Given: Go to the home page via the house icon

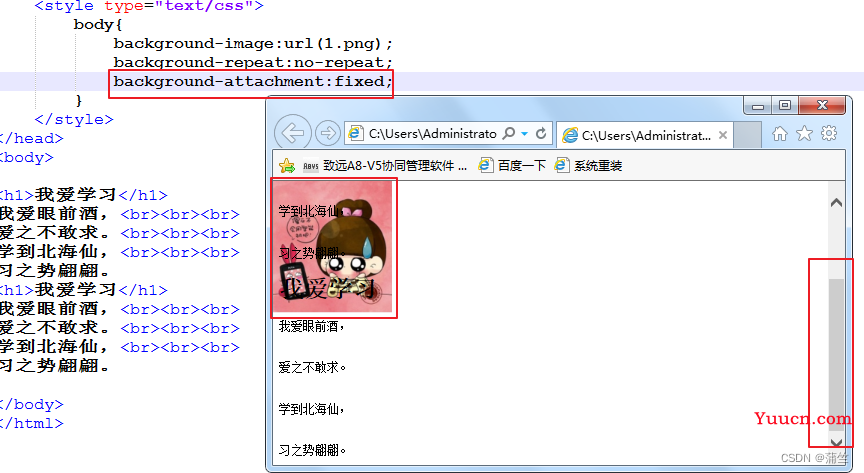Looking at the screenshot, I should (x=780, y=133).
